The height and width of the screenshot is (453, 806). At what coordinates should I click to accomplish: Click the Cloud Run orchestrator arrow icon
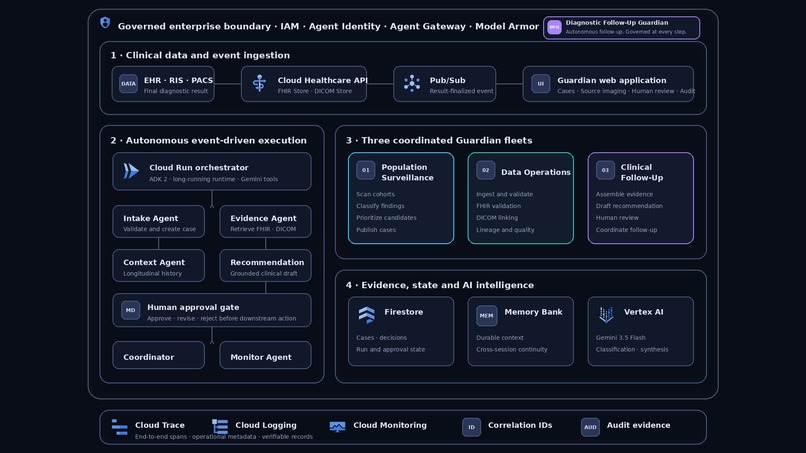(x=131, y=171)
